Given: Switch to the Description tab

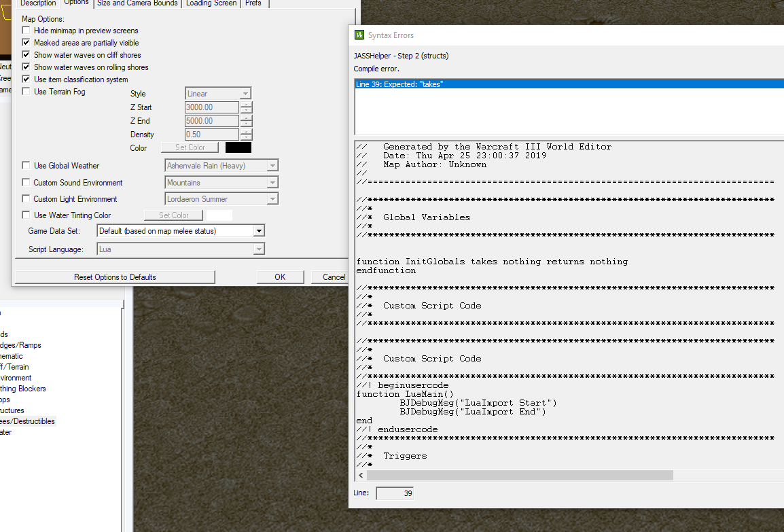Looking at the screenshot, I should pos(38,3).
